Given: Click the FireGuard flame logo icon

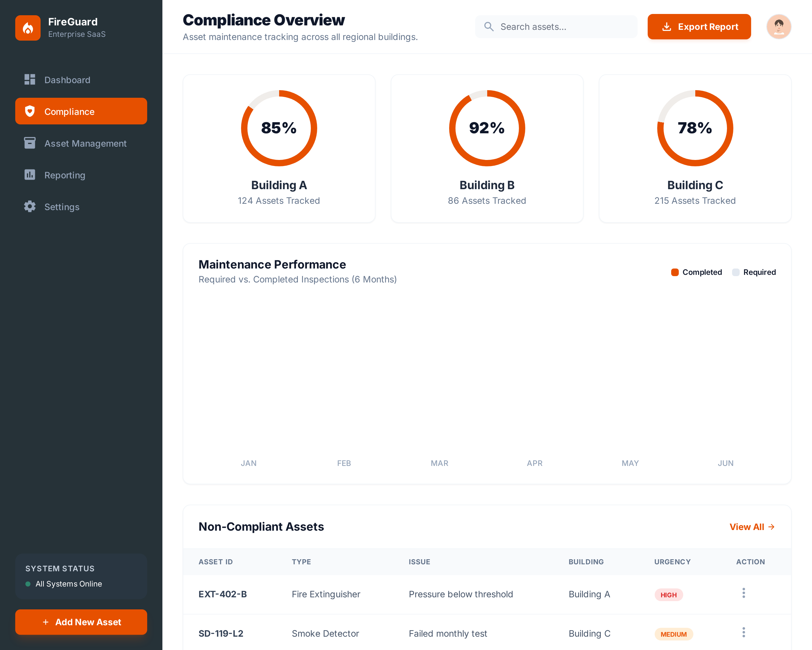Looking at the screenshot, I should pos(28,28).
